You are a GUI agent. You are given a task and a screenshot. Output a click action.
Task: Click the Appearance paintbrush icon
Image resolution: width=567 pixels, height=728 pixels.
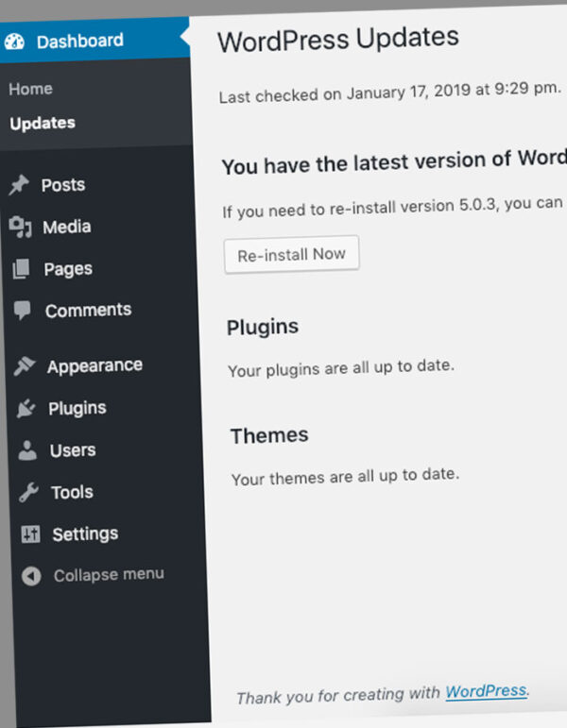[x=25, y=366]
